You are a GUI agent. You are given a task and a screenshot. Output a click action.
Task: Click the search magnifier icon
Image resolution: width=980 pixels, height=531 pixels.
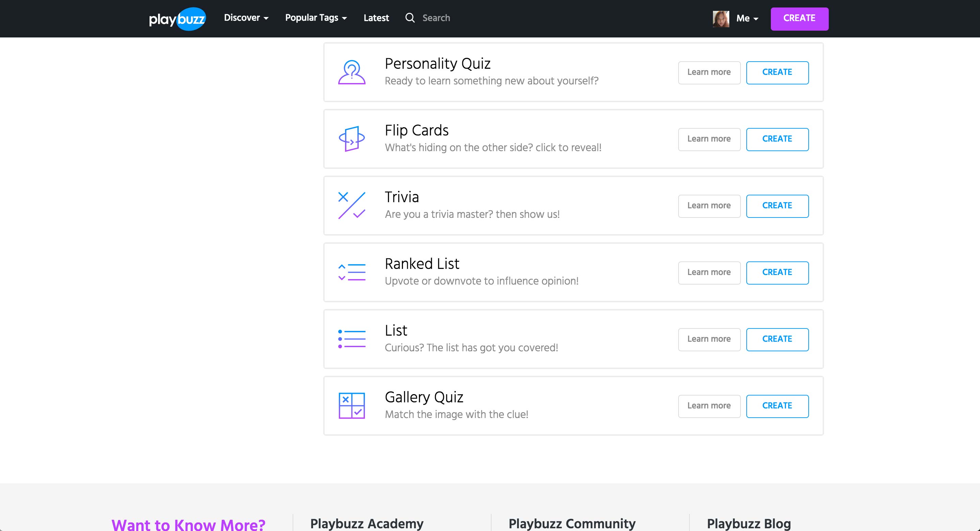pyautogui.click(x=410, y=18)
